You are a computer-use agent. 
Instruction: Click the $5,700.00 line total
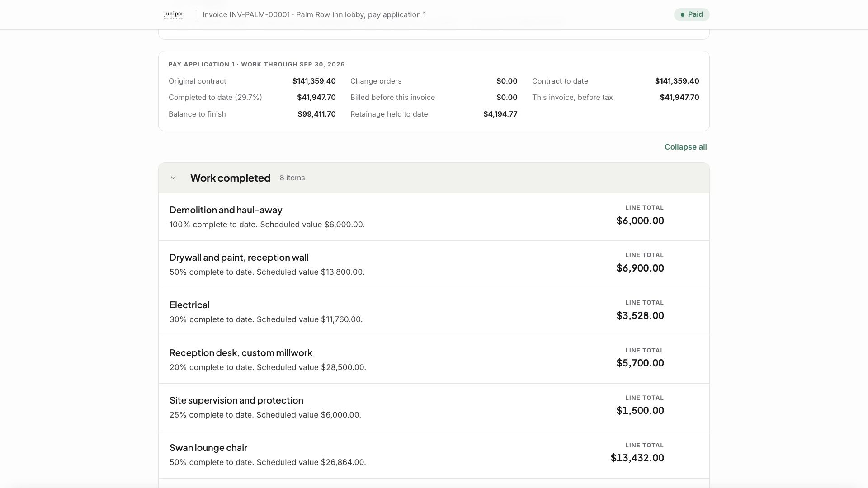point(640,363)
